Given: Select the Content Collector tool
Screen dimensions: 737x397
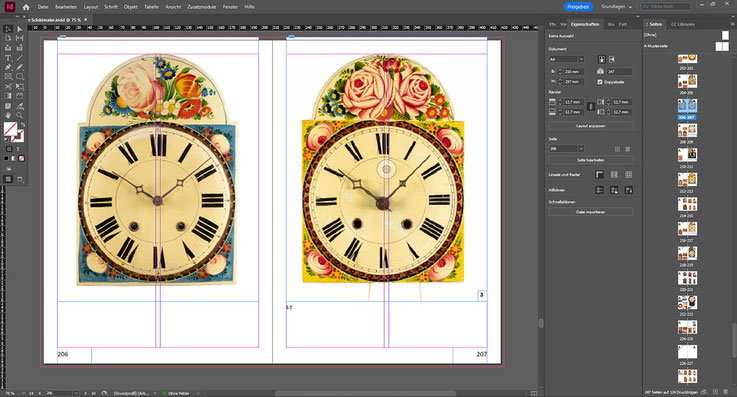Looking at the screenshot, I should pyautogui.click(x=8, y=47).
